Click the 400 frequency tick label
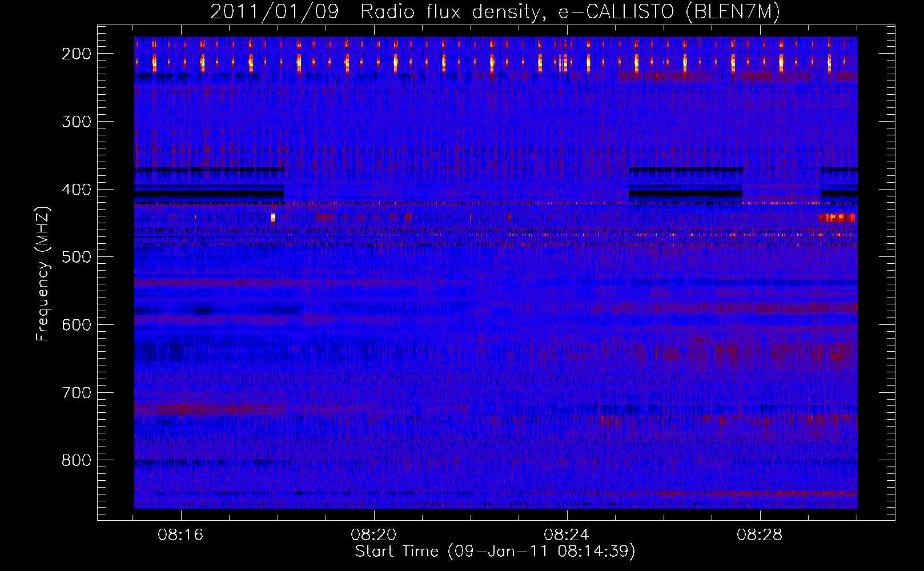Viewport: 924px width, 571px height. [77, 190]
